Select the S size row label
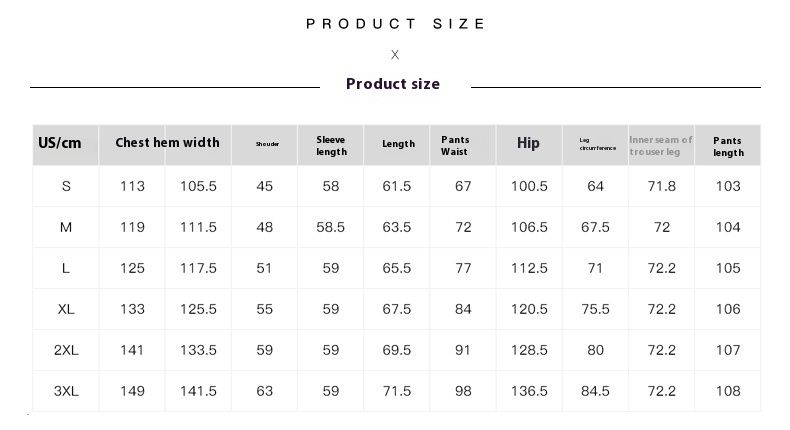 (66, 186)
